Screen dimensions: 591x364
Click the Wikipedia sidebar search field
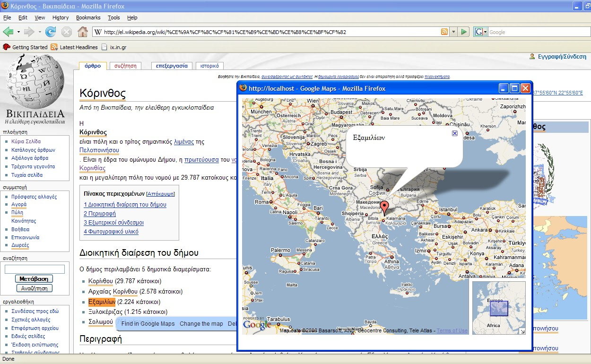[35, 269]
